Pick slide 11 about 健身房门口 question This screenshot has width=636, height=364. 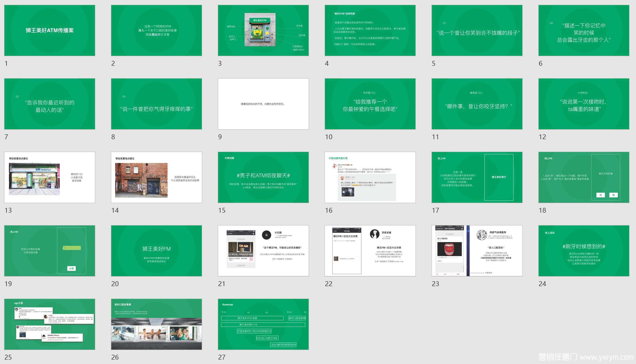point(477,104)
